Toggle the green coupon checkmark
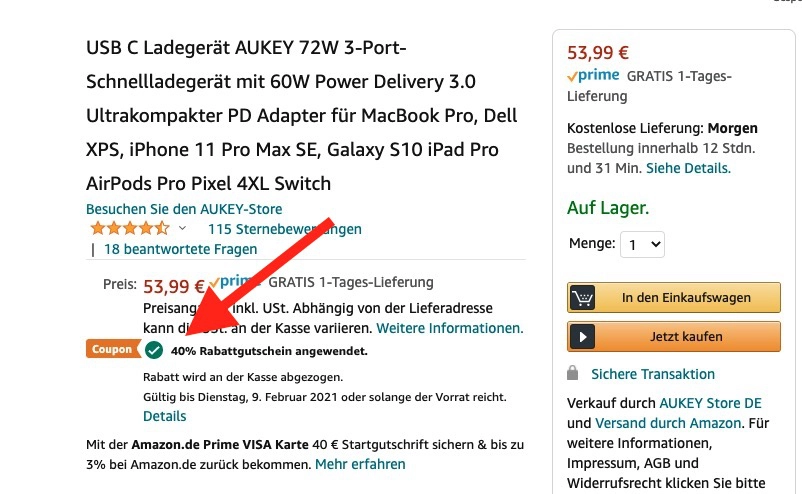The height and width of the screenshot is (494, 802). tap(154, 350)
